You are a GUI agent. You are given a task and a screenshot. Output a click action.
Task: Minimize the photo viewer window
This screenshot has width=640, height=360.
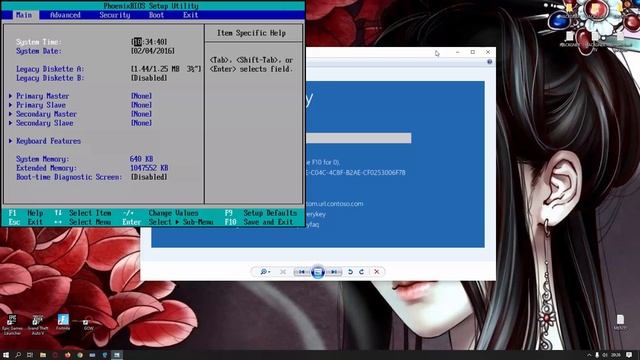click(458, 52)
